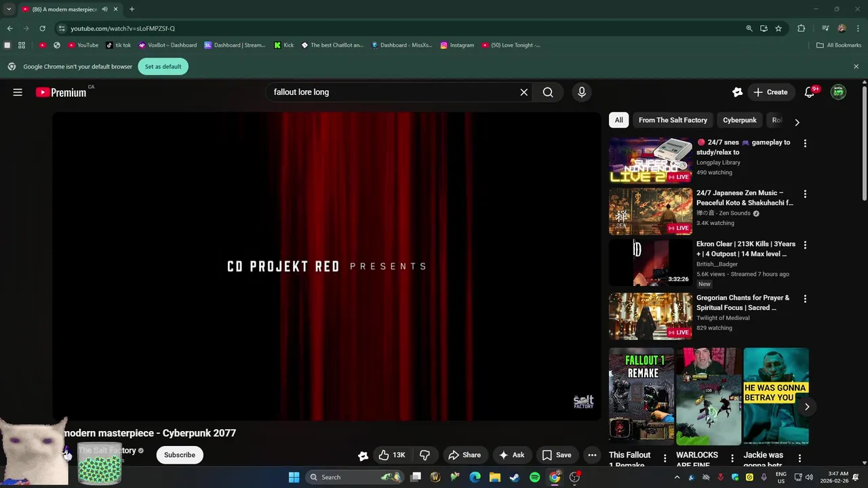This screenshot has height=488, width=868.
Task: Dislike the video with thumbs down
Action: [425, 455]
